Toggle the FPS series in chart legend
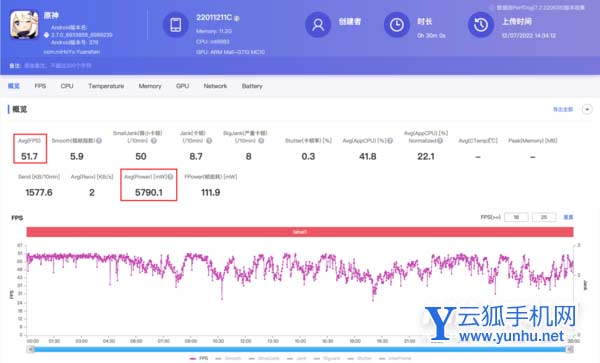 click(199, 358)
